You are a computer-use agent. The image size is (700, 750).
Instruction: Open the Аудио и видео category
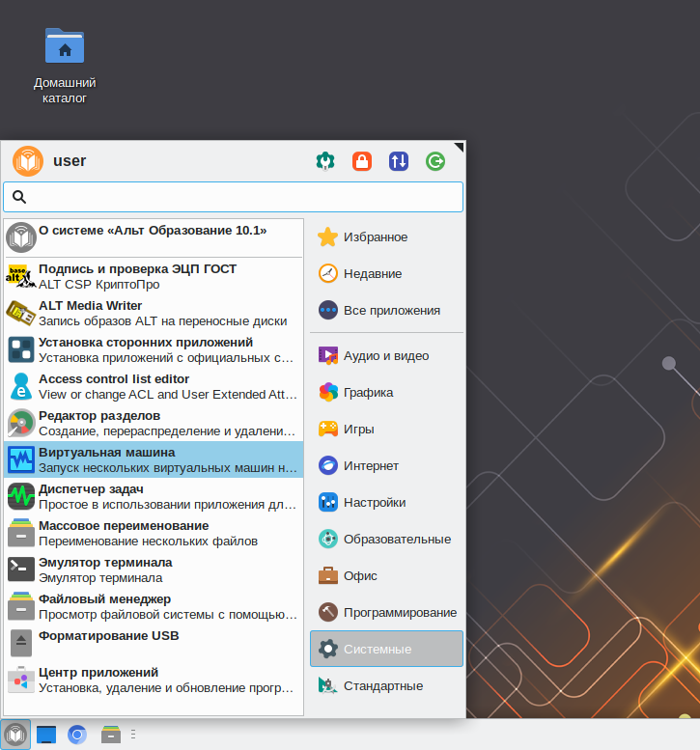[x=386, y=356]
